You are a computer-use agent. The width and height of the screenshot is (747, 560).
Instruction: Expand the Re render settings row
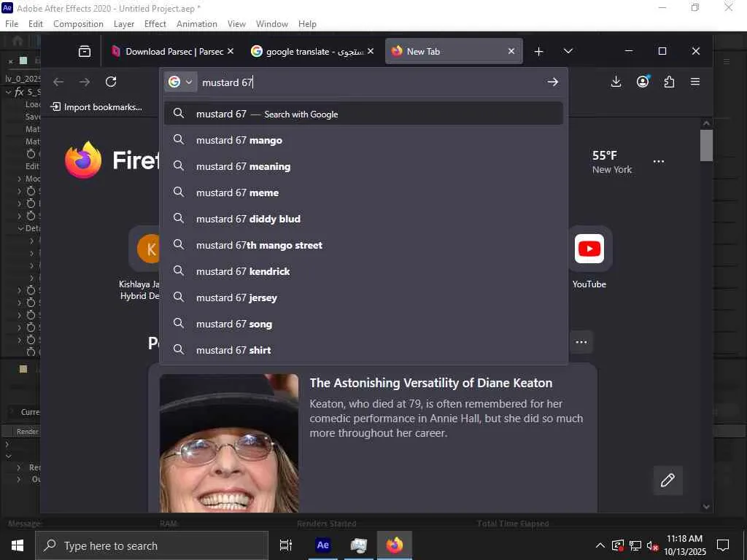pyautogui.click(x=19, y=467)
